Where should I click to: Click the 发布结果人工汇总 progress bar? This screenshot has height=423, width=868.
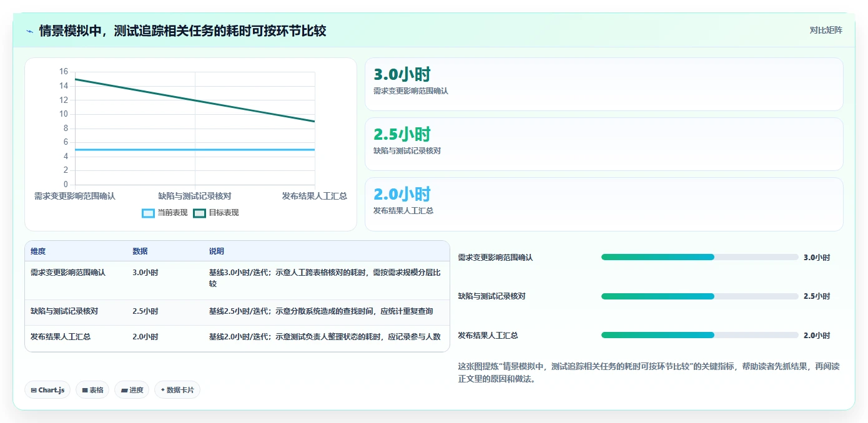pos(699,335)
